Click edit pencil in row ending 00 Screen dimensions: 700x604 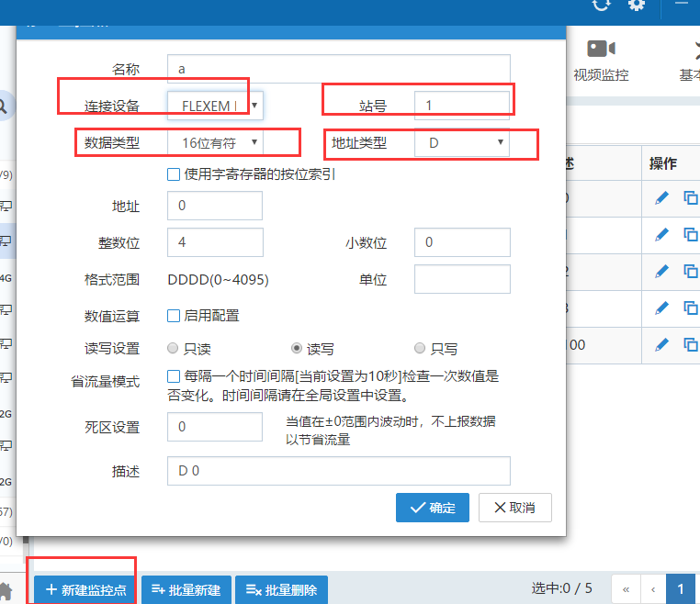661,344
